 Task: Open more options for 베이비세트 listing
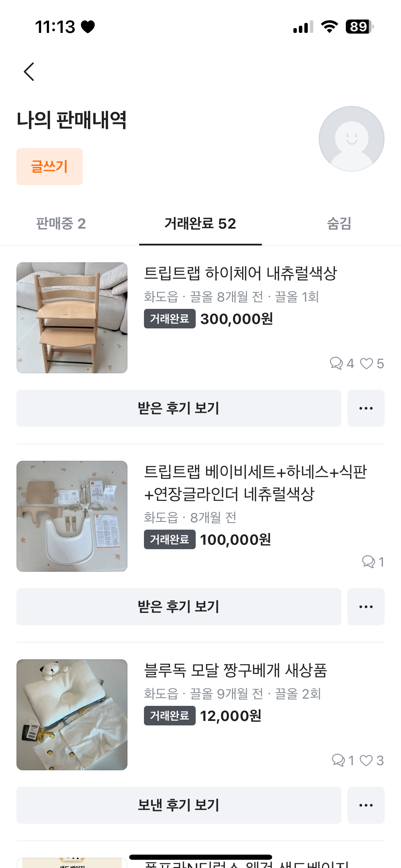point(366,607)
